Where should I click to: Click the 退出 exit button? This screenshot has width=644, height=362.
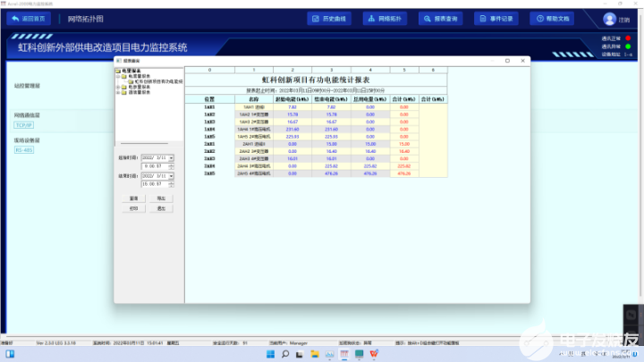161,208
